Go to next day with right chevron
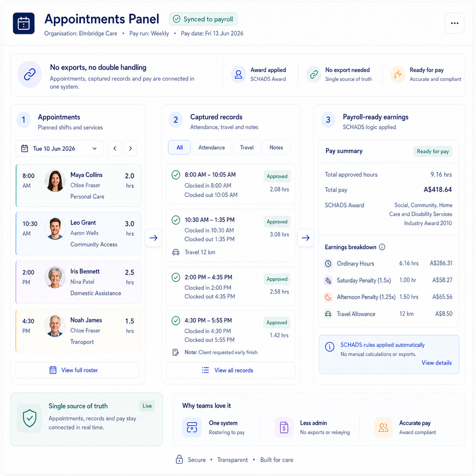The image size is (476, 476). pos(130,148)
